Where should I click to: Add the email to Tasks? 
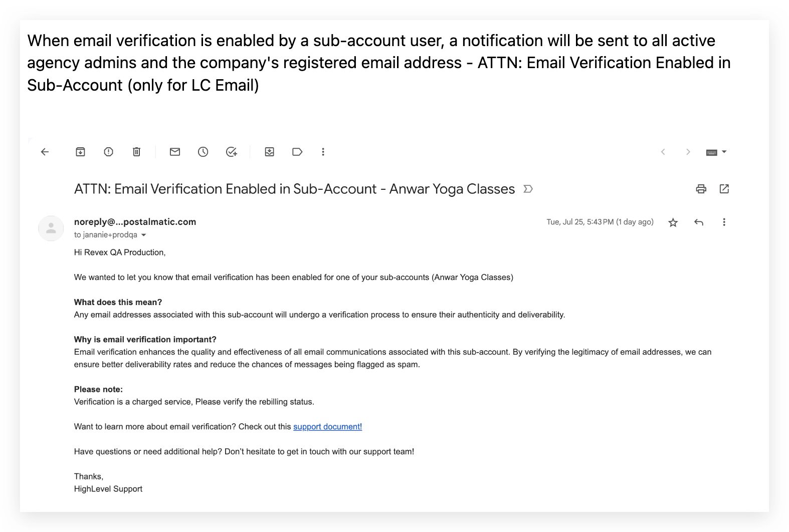coord(231,152)
